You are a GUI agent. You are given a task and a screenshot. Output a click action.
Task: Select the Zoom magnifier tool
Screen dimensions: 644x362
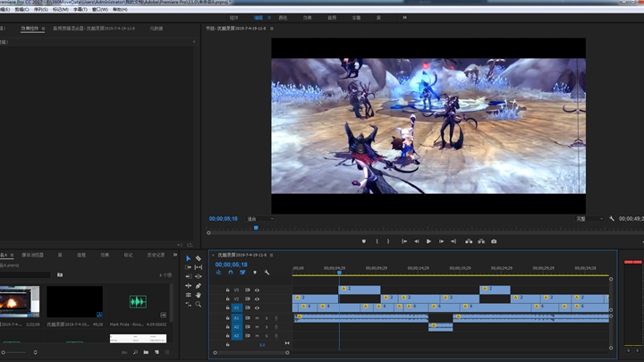(x=199, y=304)
